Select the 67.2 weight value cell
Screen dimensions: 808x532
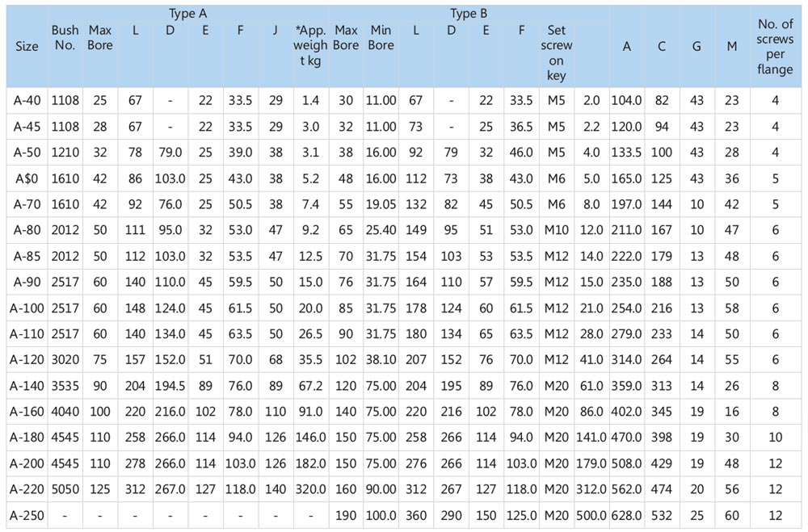point(309,386)
